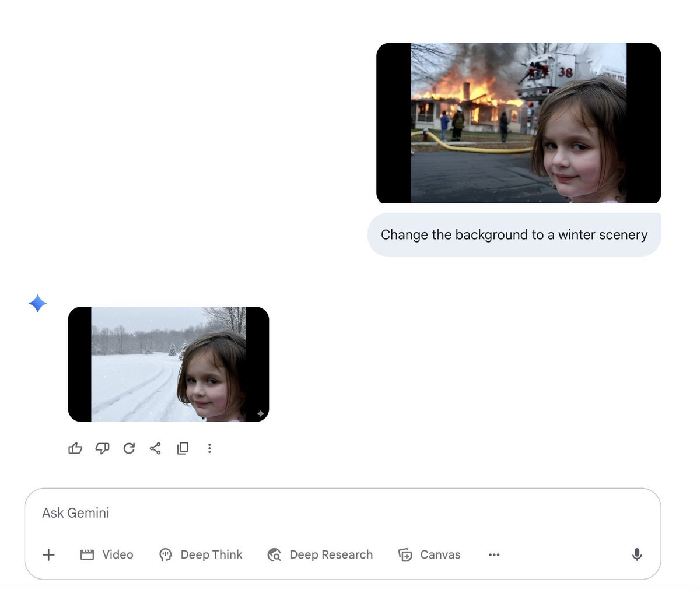Click the "Change the background" message bubble
The height and width of the screenshot is (590, 700).
click(514, 235)
